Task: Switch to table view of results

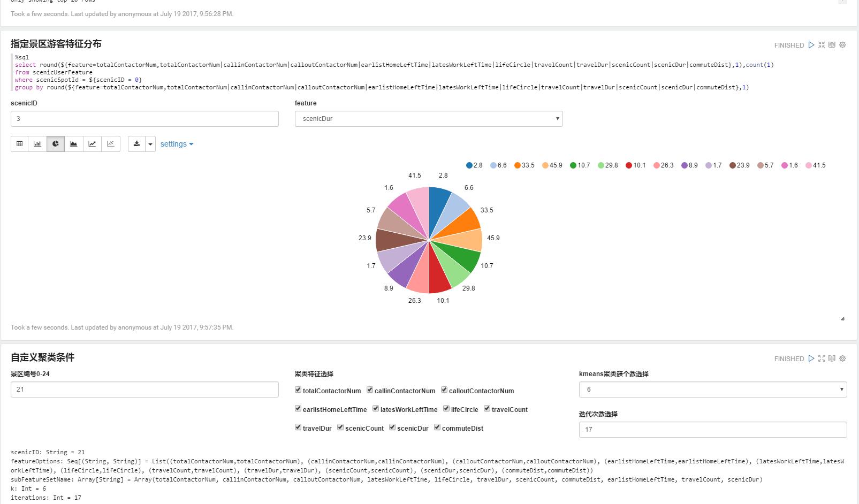Action: coord(20,144)
